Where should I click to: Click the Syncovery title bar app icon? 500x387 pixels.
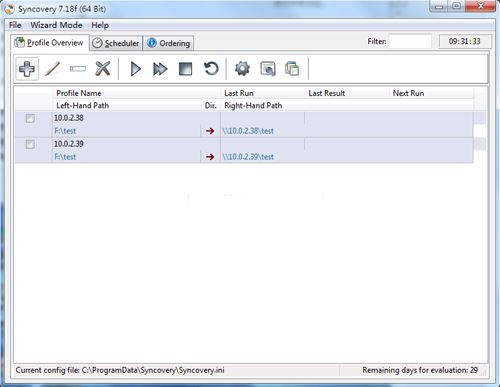click(10, 9)
